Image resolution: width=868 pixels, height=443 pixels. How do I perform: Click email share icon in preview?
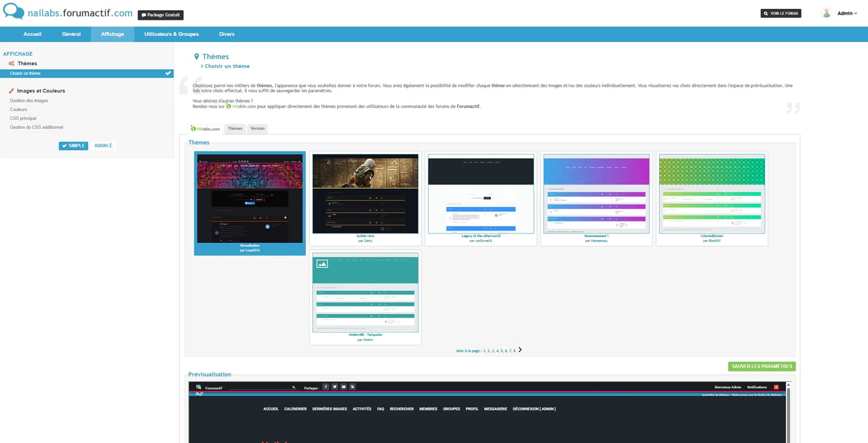click(344, 387)
